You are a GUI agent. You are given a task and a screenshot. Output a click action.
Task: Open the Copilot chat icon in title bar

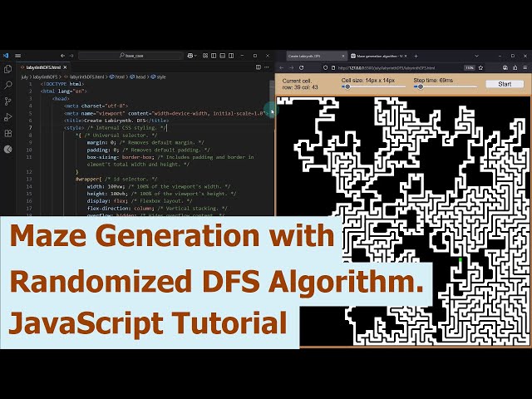(190, 56)
